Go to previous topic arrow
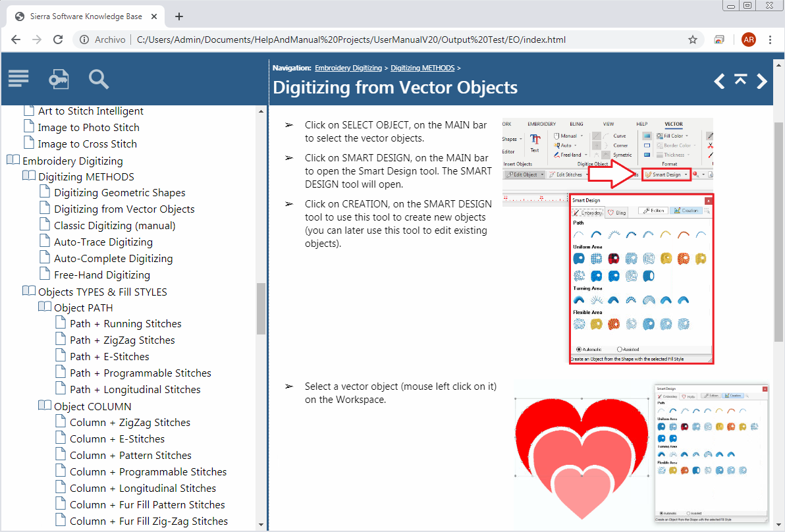This screenshot has height=532, width=785. (720, 81)
